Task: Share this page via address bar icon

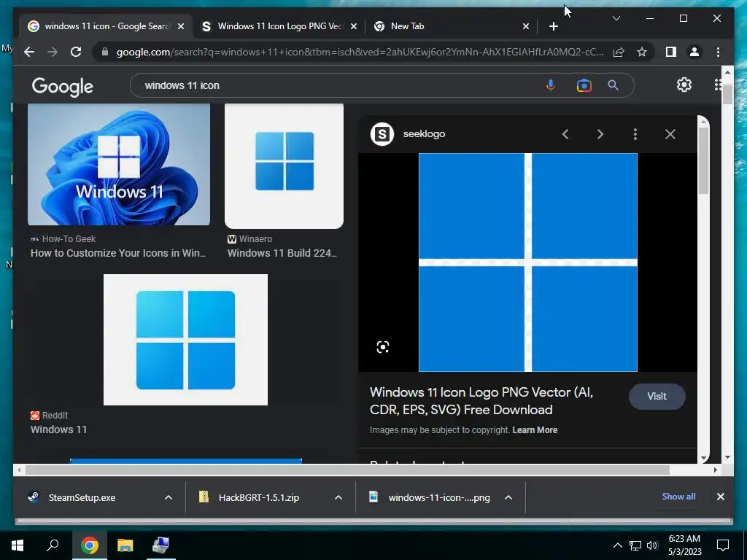Action: click(x=619, y=52)
